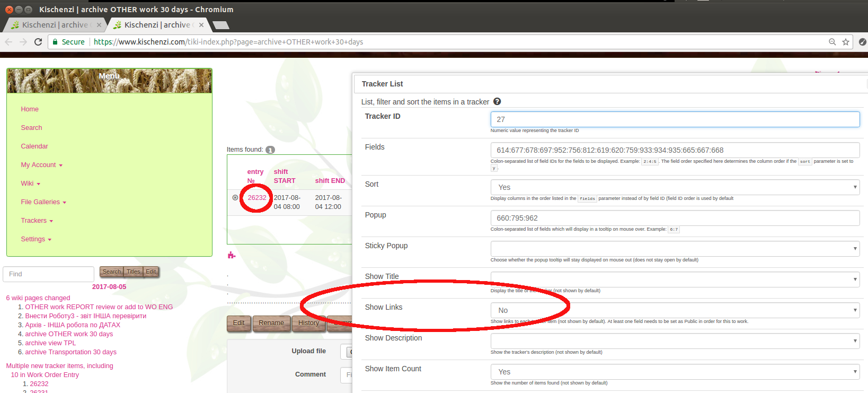868x393 pixels.
Task: Expand the Sticky Popup dropdown
Action: click(675, 249)
